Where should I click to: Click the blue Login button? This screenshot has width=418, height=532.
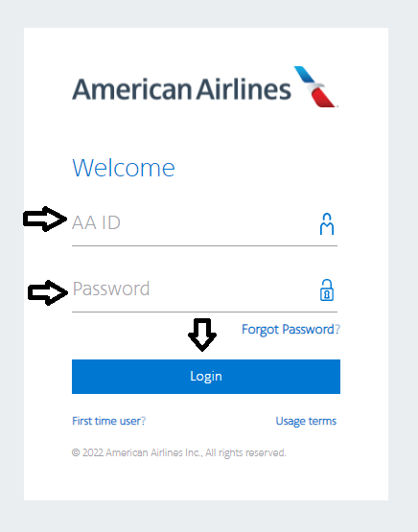pos(206,377)
